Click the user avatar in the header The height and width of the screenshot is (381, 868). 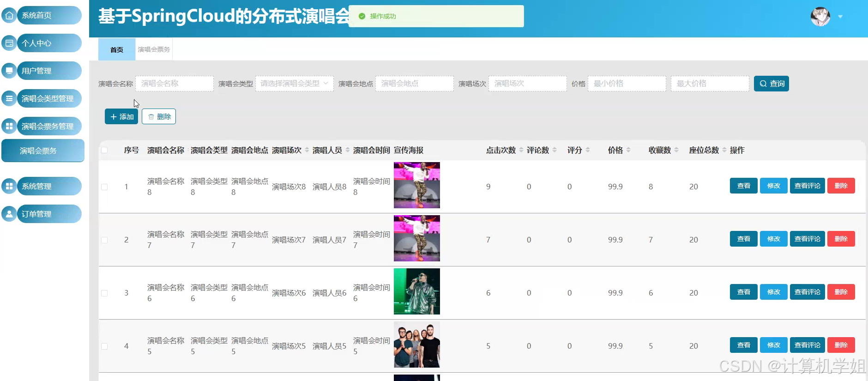(820, 17)
